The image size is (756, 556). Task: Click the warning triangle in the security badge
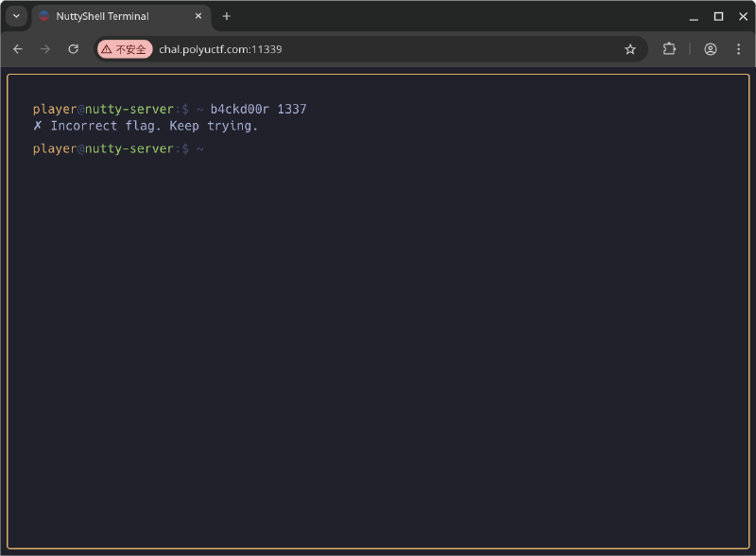pyautogui.click(x=107, y=48)
